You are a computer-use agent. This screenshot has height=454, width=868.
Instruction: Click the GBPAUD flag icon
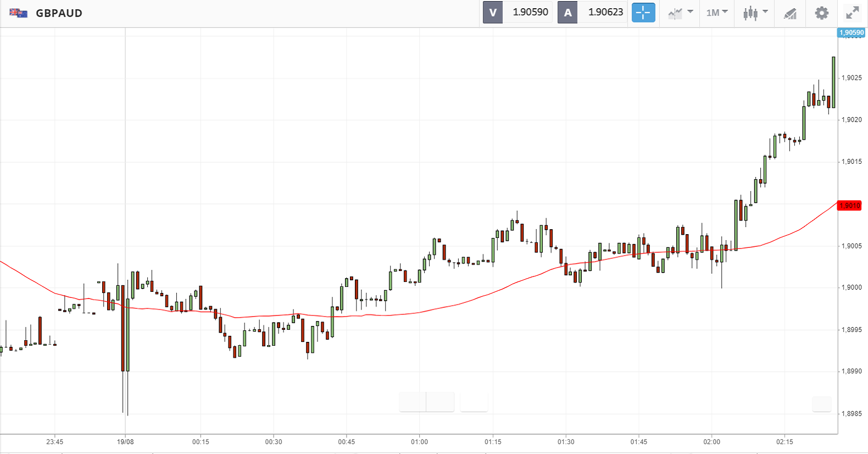19,13
